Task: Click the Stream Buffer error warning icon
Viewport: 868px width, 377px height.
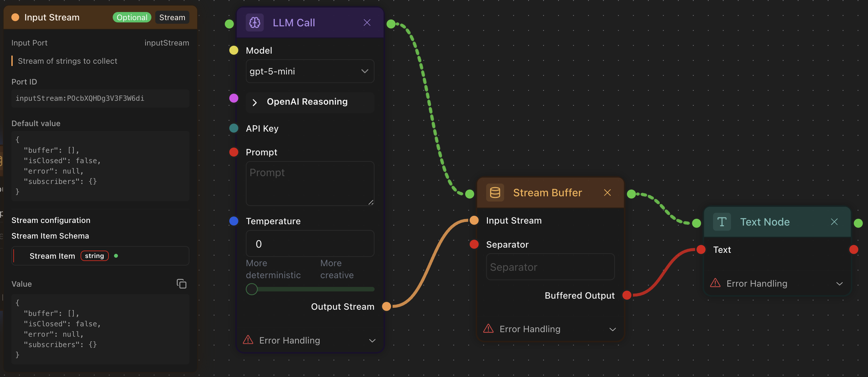Action: 488,329
